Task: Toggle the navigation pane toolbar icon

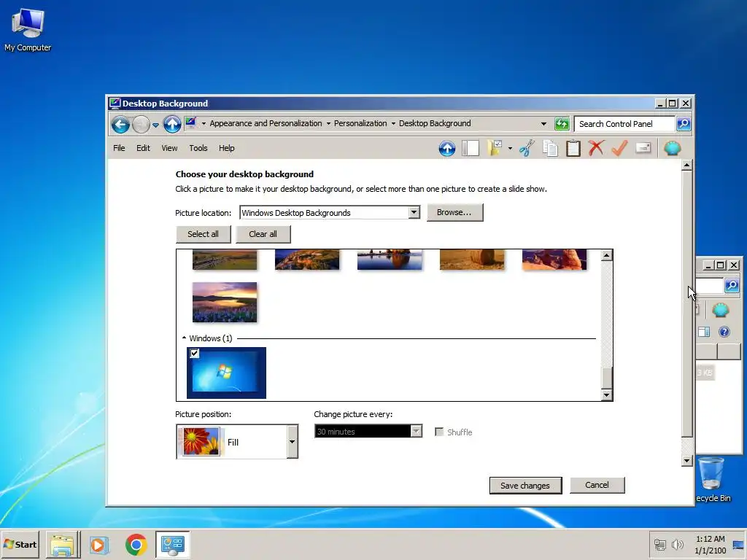Action: pyautogui.click(x=471, y=148)
